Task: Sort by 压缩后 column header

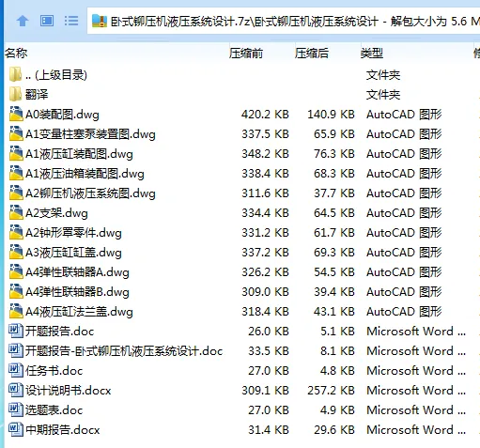Action: click(x=312, y=54)
